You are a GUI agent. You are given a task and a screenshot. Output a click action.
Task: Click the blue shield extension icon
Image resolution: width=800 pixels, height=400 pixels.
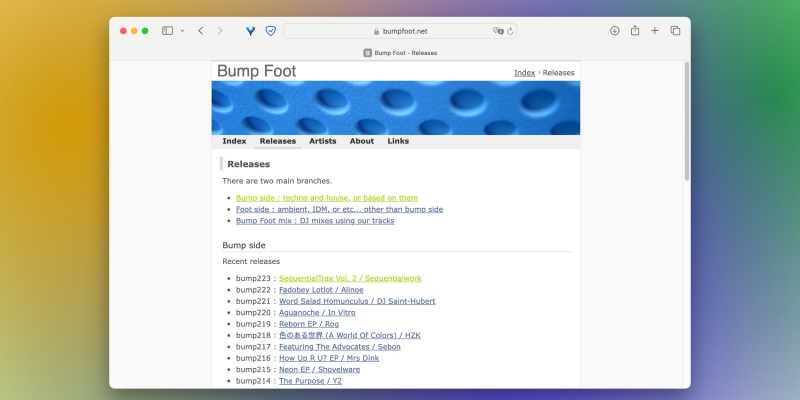coord(270,31)
